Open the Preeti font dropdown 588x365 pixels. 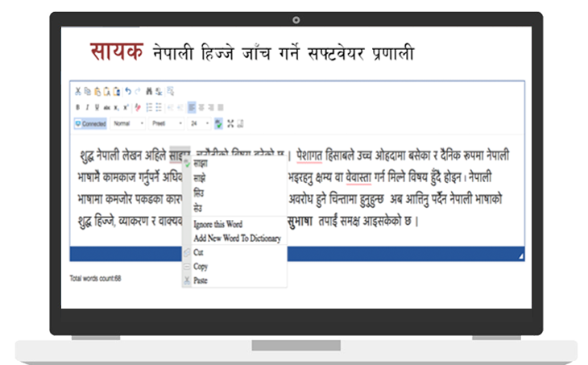tap(165, 123)
